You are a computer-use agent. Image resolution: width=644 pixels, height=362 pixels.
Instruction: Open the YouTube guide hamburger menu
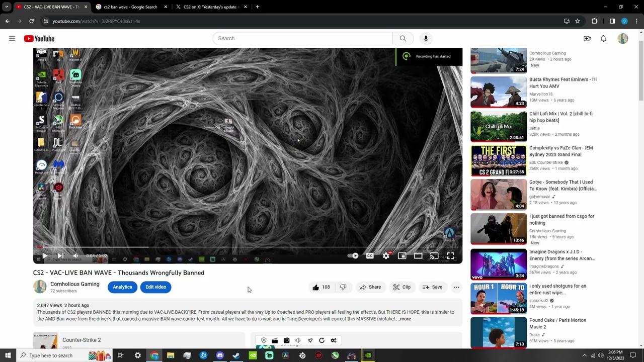[x=12, y=39]
